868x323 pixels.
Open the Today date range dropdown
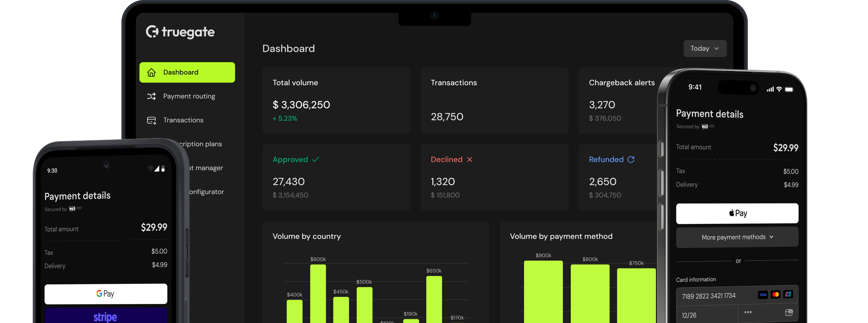[705, 48]
